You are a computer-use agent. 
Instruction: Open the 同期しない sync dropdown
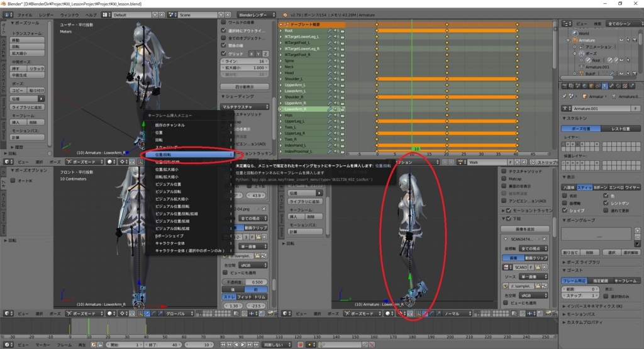coord(277,345)
